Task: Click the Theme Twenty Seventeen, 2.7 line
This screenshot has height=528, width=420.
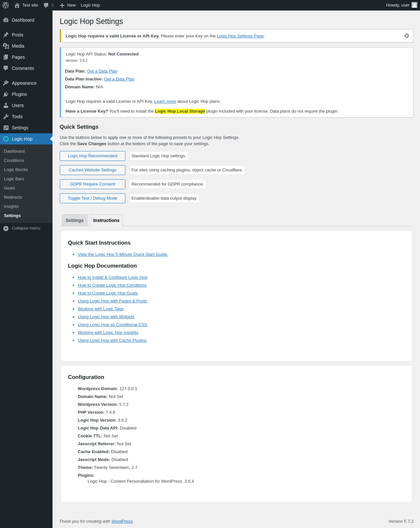Action: (108, 468)
